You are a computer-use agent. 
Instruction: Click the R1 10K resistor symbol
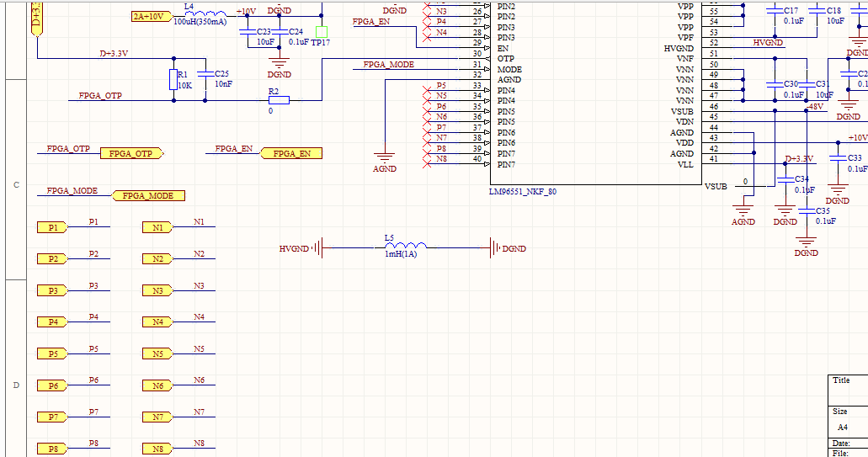tap(173, 80)
